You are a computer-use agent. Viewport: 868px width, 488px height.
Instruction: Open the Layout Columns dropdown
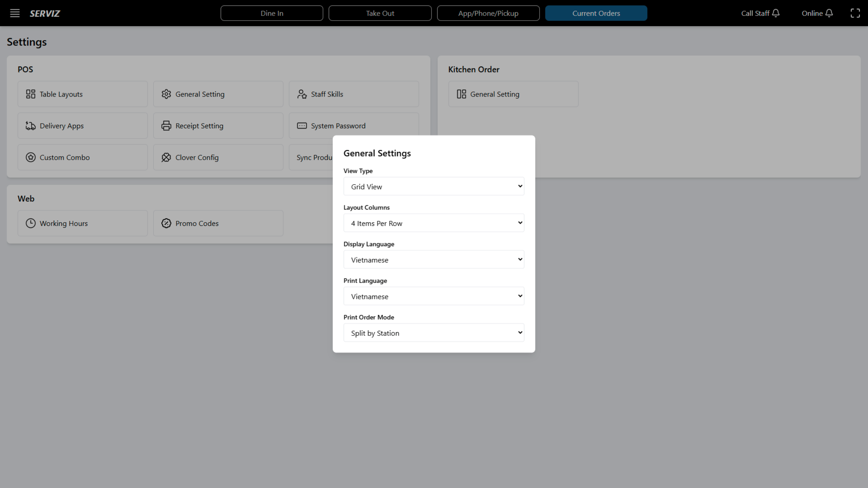pos(434,223)
